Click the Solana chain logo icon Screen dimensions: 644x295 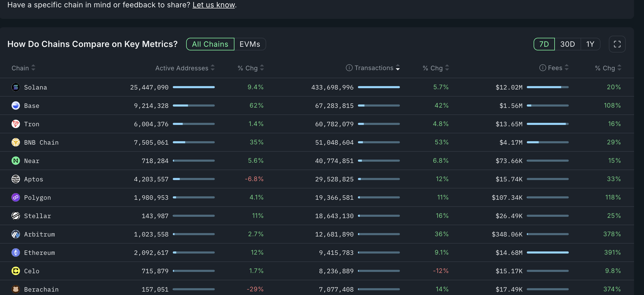point(16,87)
